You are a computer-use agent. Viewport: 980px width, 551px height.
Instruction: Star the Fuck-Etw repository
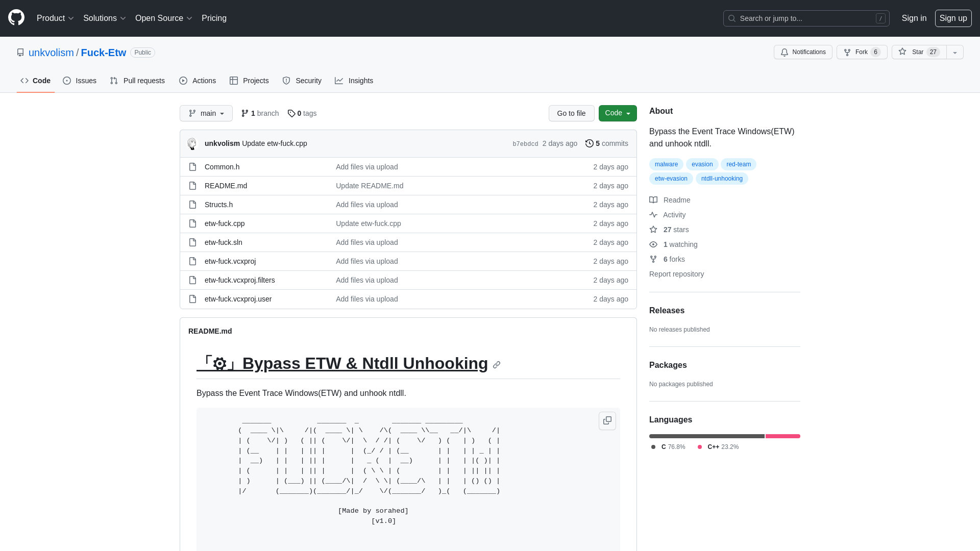[919, 52]
